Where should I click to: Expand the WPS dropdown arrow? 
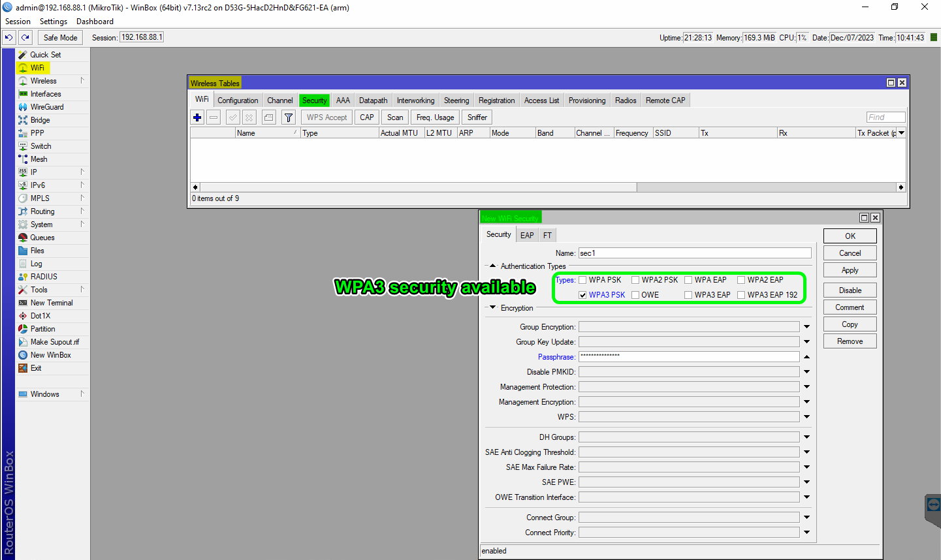806,417
